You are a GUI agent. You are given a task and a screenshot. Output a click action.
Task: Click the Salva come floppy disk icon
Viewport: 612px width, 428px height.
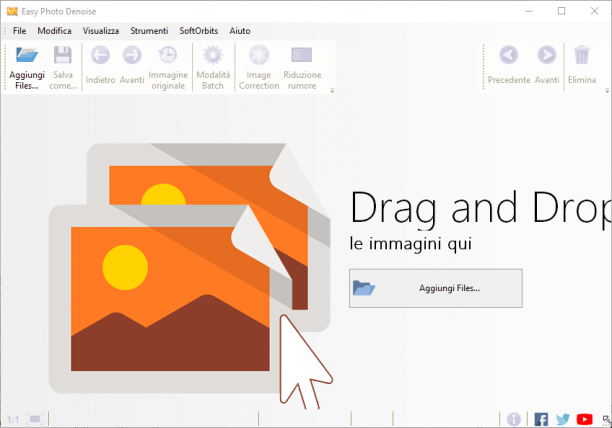point(62,55)
